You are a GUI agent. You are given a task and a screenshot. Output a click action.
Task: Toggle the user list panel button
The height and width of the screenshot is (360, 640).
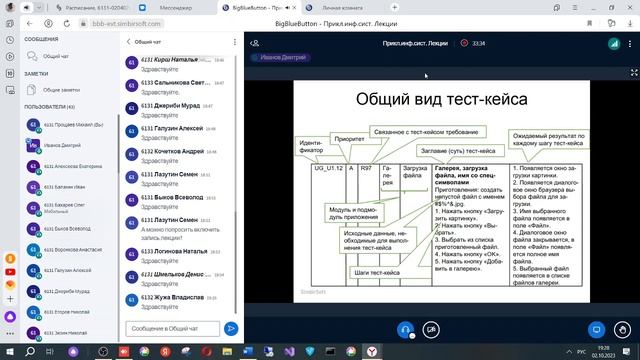point(255,43)
